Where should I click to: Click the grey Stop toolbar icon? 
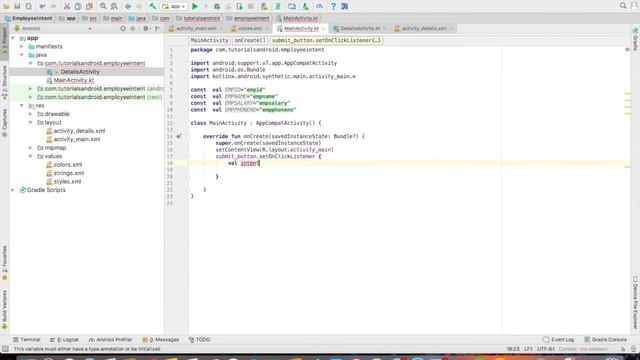coord(251,6)
